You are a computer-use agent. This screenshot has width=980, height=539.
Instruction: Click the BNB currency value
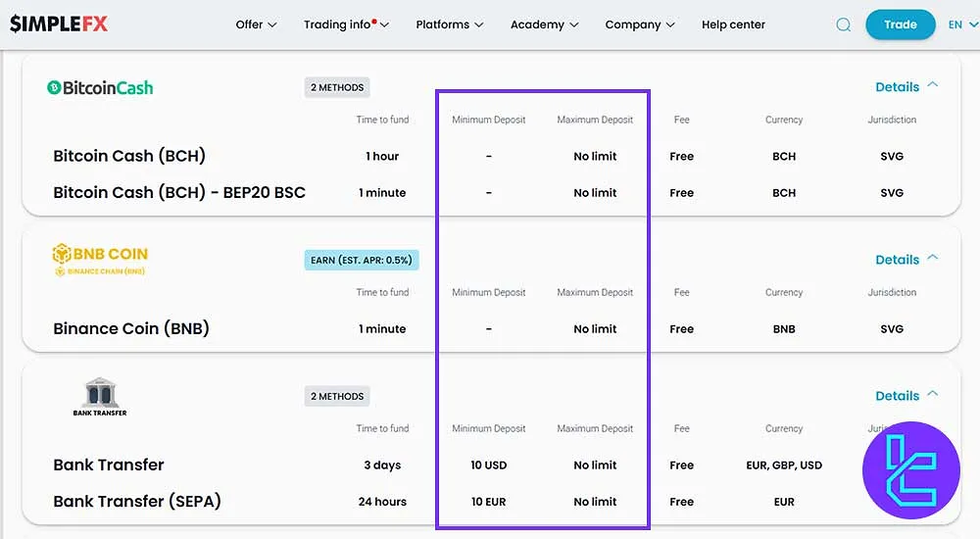[784, 329]
